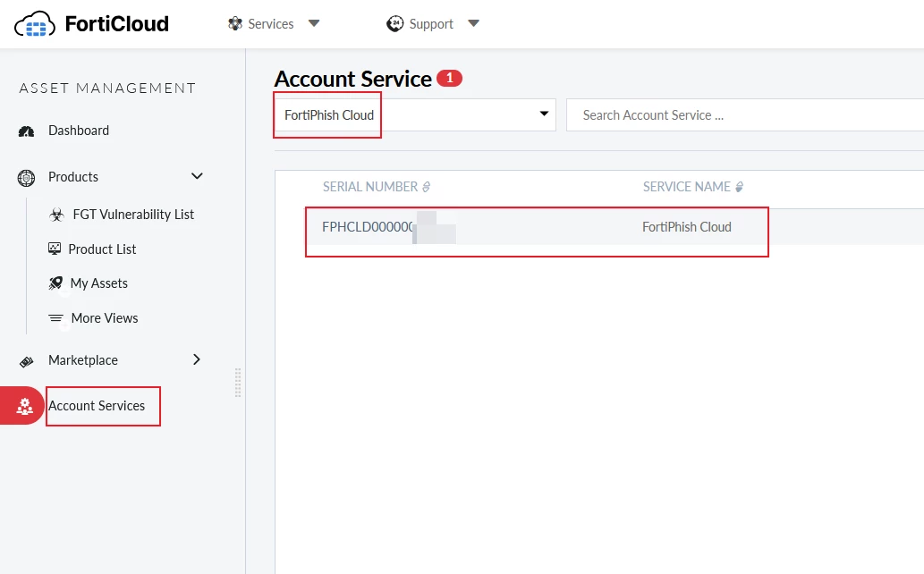The image size is (924, 574).
Task: Expand the Support dropdown arrow
Action: (474, 23)
